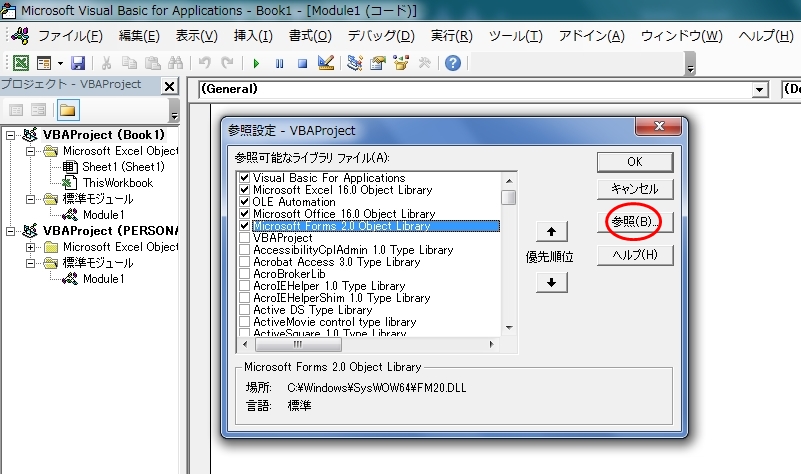Open Find with the binoculars icon
Screen dimensions: 801x474
pos(175,63)
